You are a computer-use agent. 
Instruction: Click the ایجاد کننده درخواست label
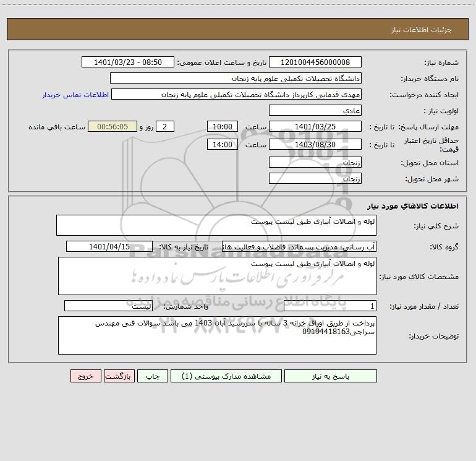click(x=424, y=95)
